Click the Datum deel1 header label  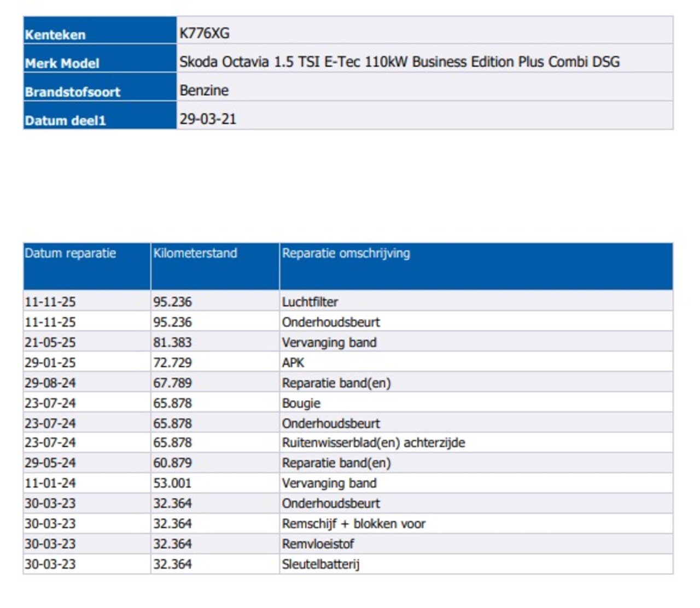(65, 120)
